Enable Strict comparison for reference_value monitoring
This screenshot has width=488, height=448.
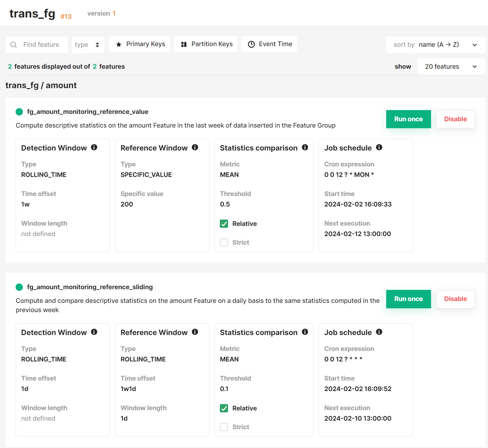(x=224, y=242)
